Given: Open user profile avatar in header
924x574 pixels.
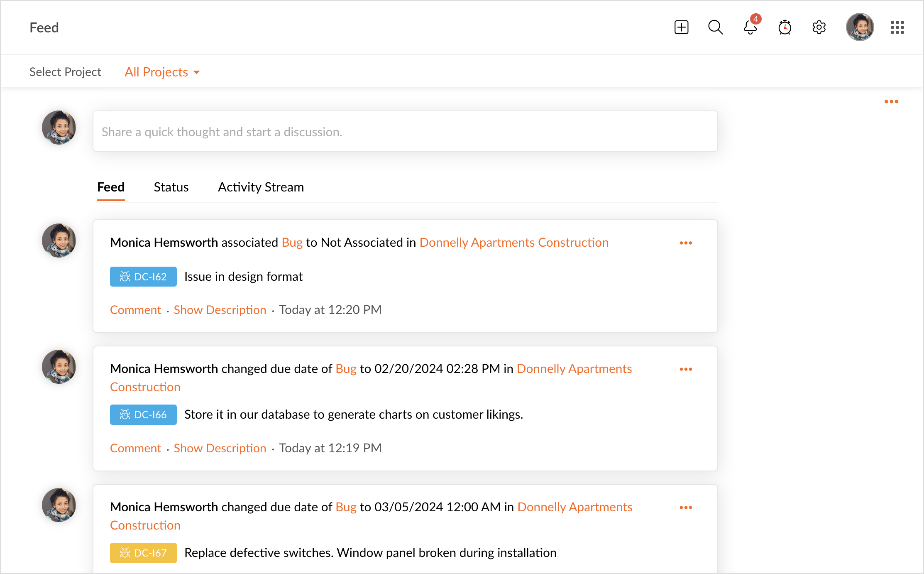Looking at the screenshot, I should [860, 27].
